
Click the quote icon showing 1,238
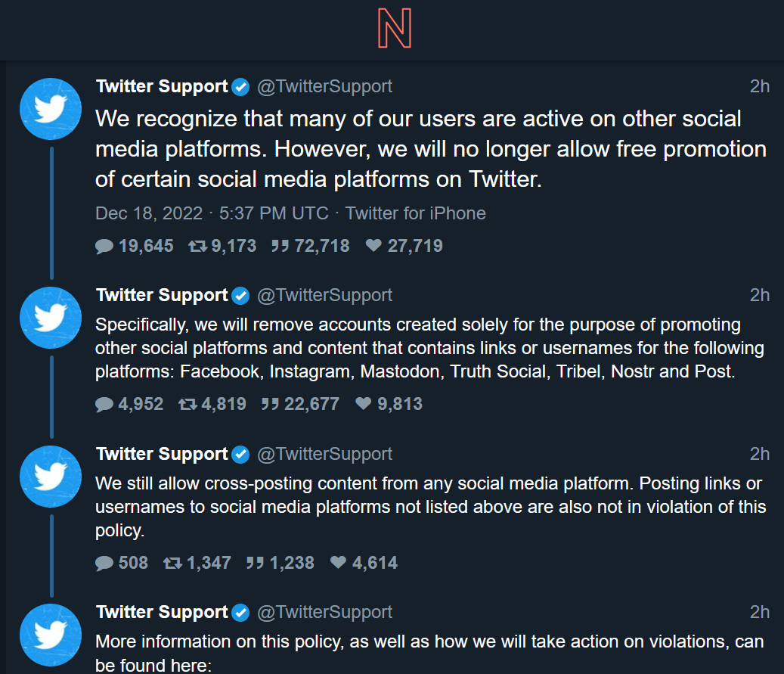(255, 563)
